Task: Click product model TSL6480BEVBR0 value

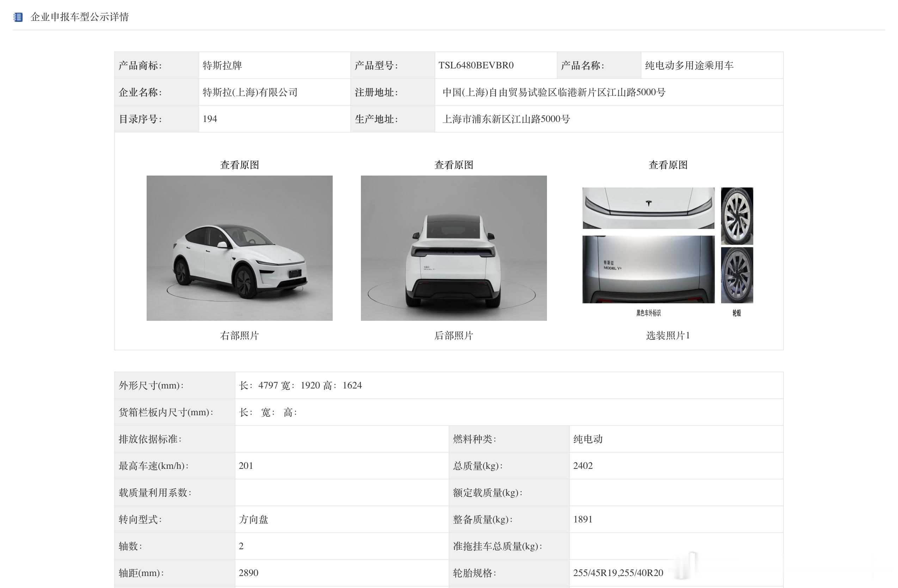Action: click(x=476, y=65)
